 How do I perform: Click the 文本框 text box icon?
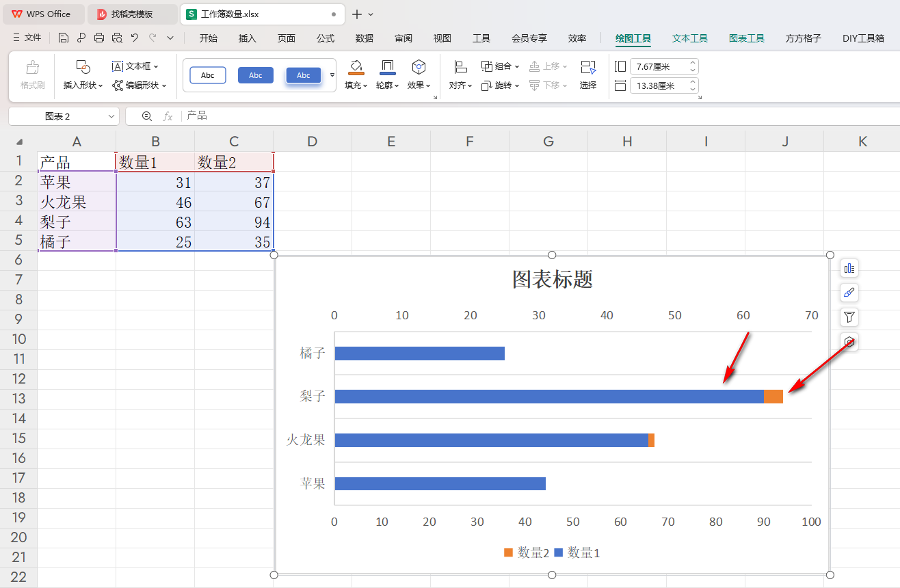pos(118,66)
